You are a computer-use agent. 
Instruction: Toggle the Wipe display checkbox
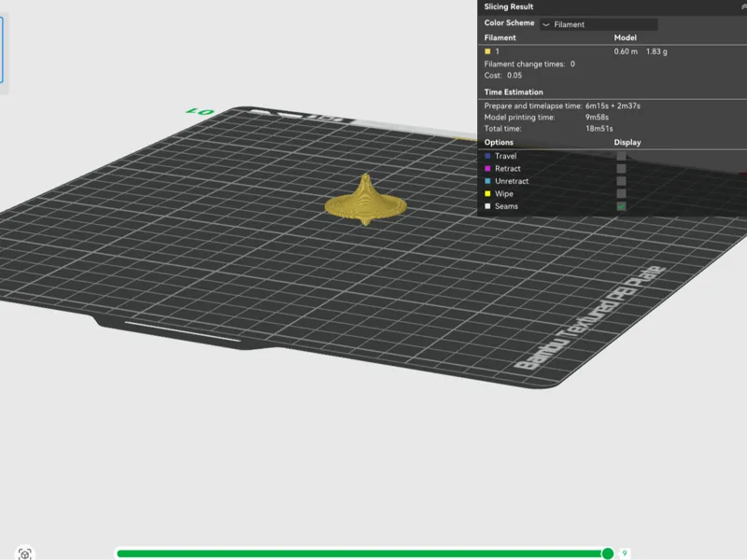[x=621, y=193]
